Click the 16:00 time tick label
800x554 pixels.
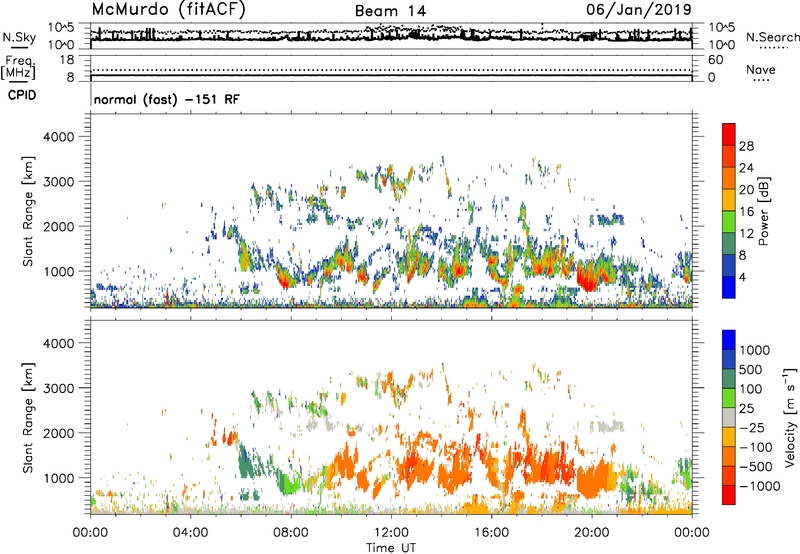(491, 533)
